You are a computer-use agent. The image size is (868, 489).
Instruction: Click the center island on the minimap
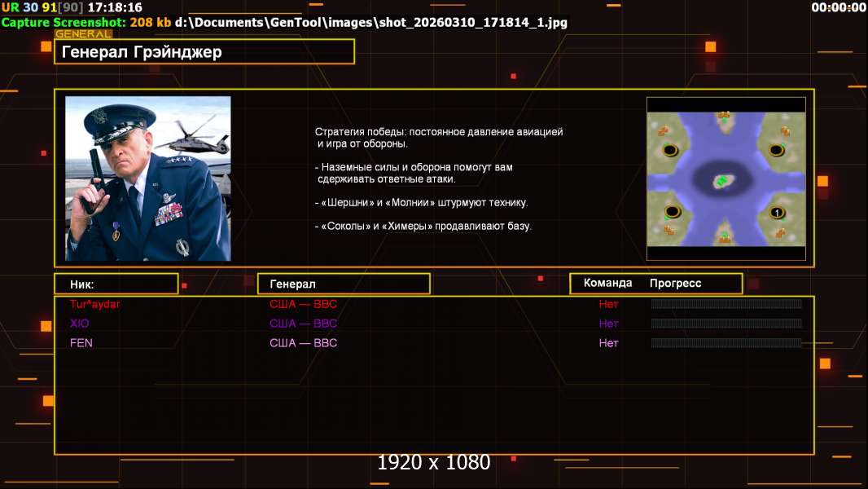(x=721, y=180)
